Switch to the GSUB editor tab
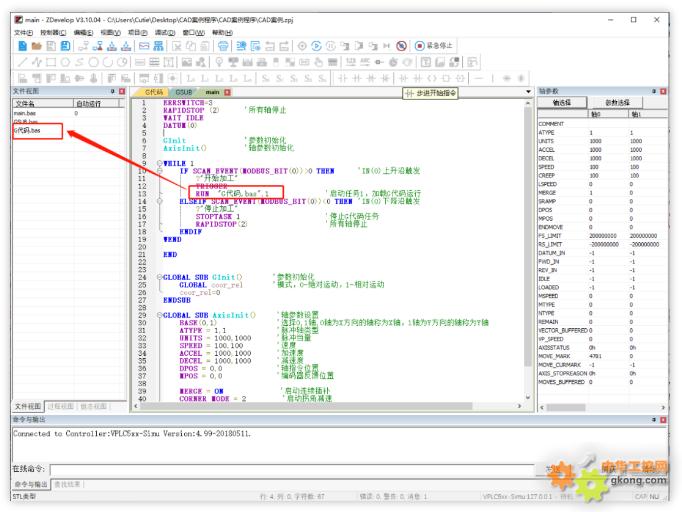 [x=184, y=92]
